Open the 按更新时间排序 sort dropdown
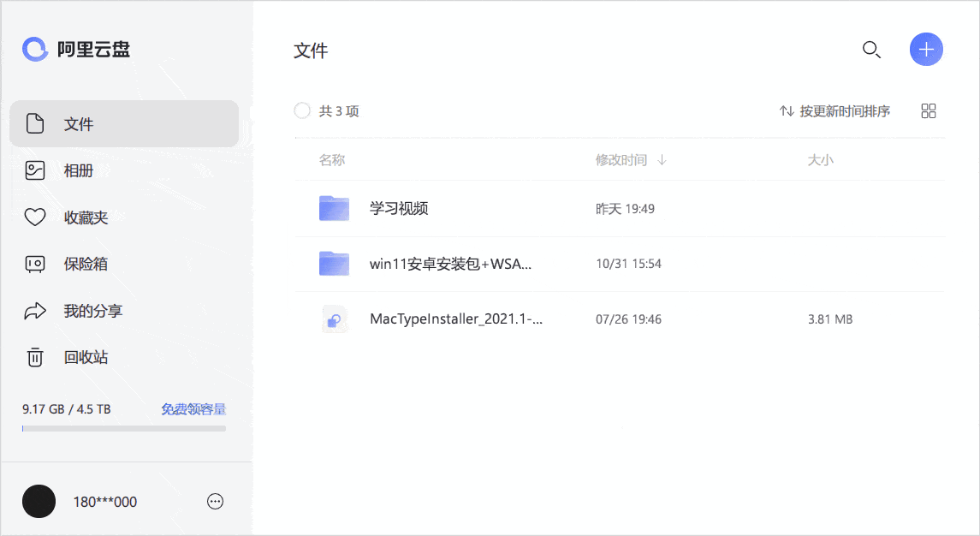The image size is (980, 536). [x=834, y=111]
